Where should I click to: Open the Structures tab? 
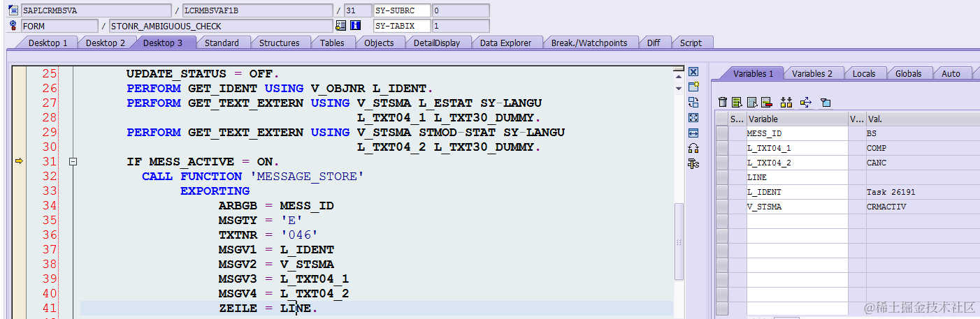pos(279,43)
